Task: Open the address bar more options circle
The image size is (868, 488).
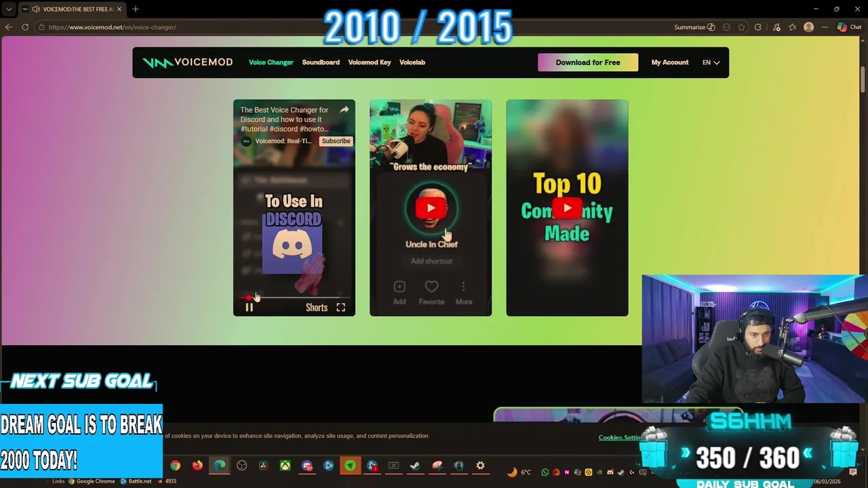Action: [x=726, y=27]
